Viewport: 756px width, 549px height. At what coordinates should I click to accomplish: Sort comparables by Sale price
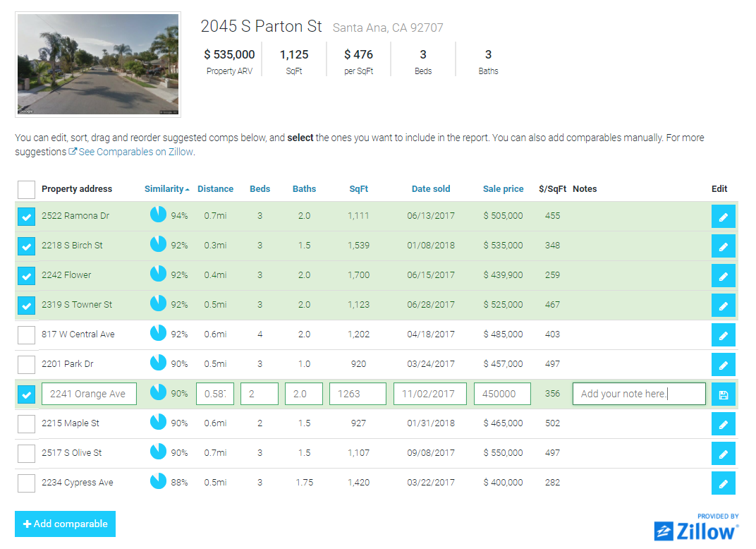click(503, 189)
